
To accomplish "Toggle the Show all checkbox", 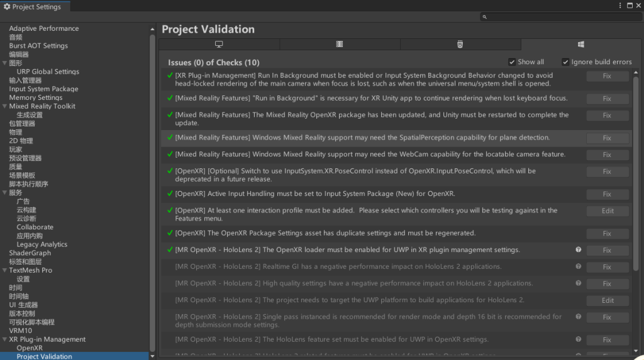I will point(512,62).
